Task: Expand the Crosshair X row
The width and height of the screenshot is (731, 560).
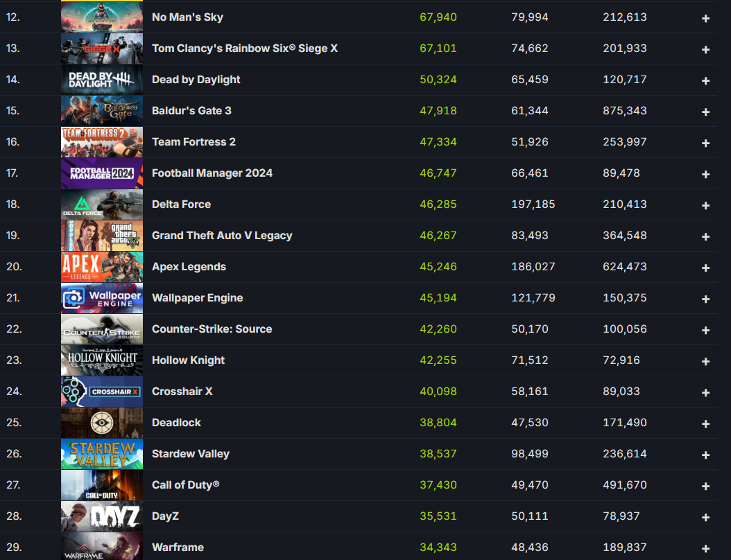Action: point(706,393)
